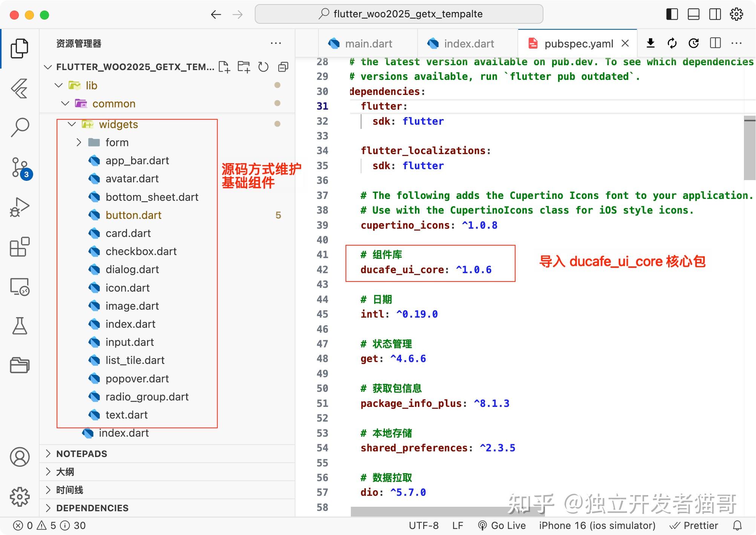The height and width of the screenshot is (535, 756).
Task: Toggle the bottom panel layout
Action: click(x=693, y=14)
